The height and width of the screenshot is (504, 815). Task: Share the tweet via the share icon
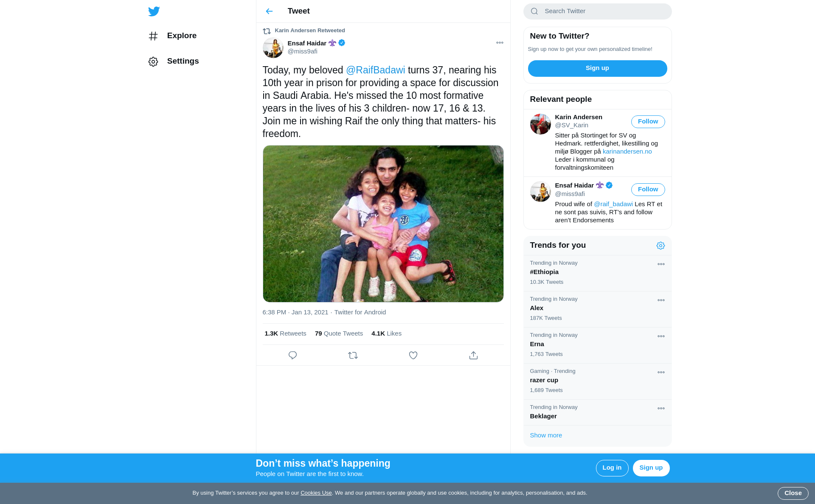click(473, 356)
